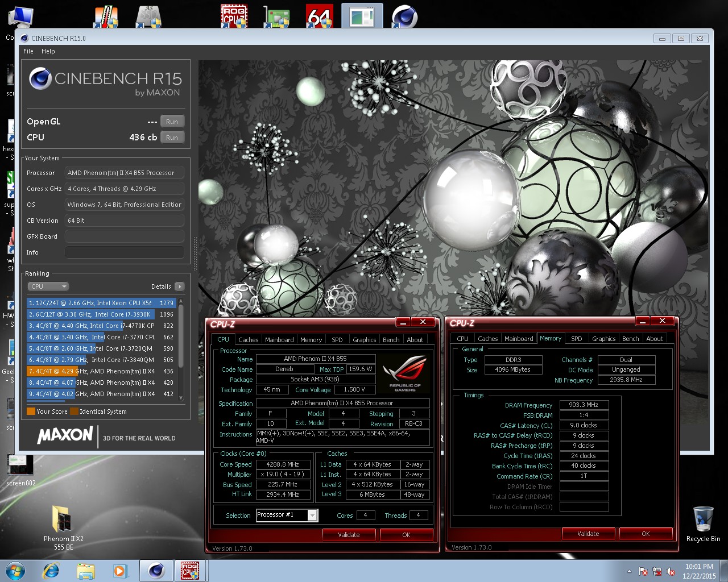
Task: Select ranking entry Core i7-4770K
Action: [x=101, y=326]
